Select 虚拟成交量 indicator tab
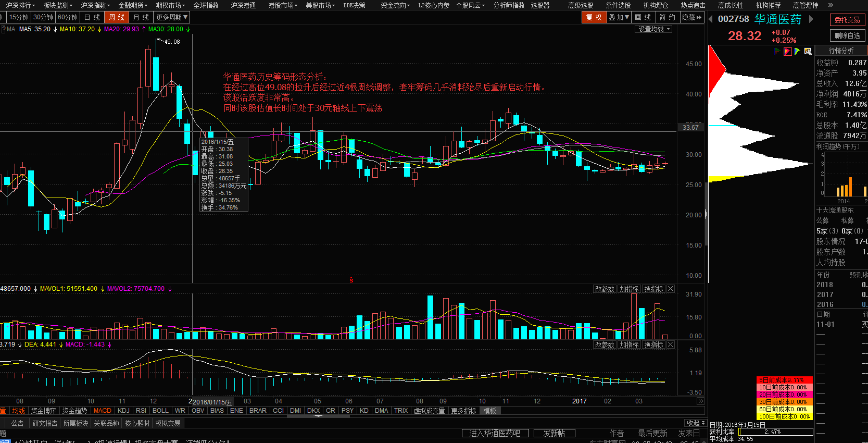This screenshot has height=443, width=868. pyautogui.click(x=430, y=411)
